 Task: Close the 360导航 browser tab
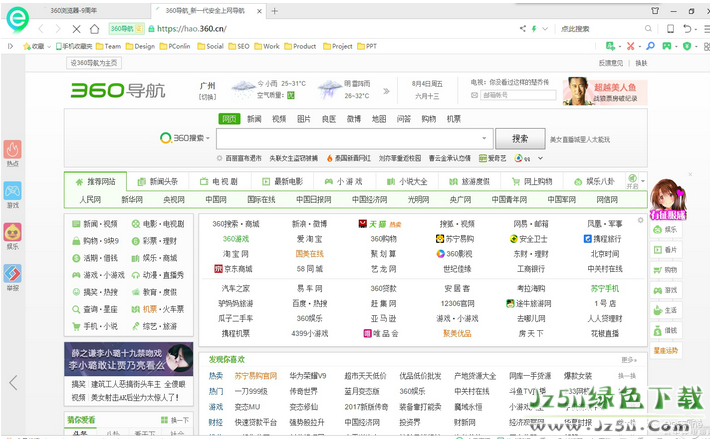pyautogui.click(x=259, y=11)
